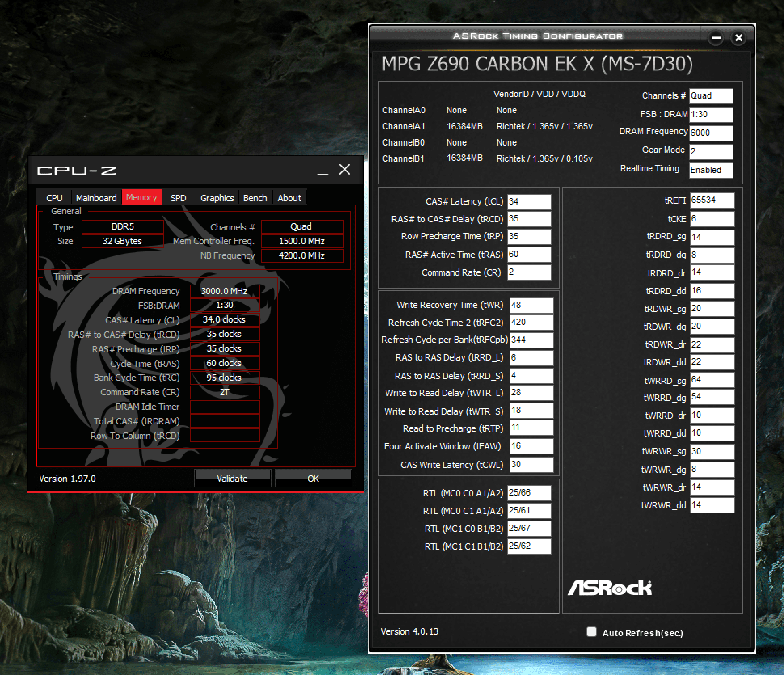Image resolution: width=784 pixels, height=675 pixels.
Task: Click the tWRWR_dg field
Action: click(712, 470)
